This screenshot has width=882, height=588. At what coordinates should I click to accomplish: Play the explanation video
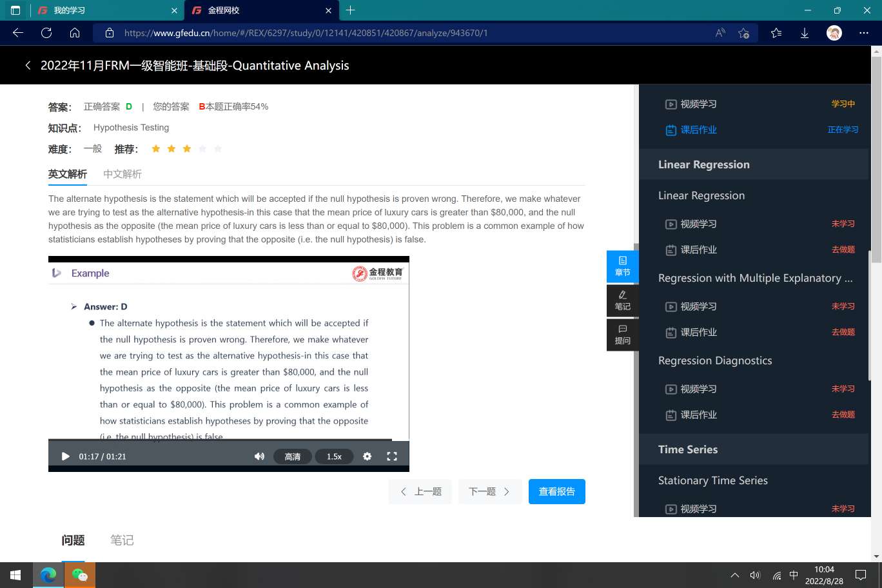65,456
